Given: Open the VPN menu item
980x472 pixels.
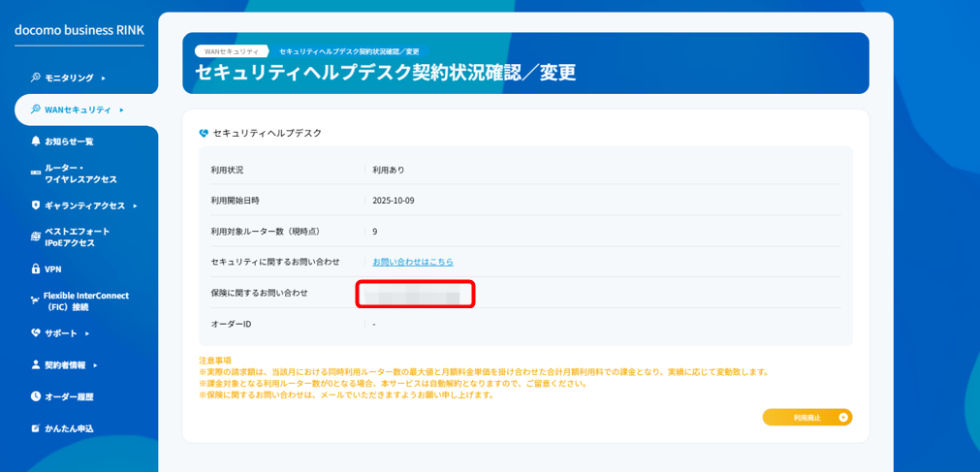Looking at the screenshot, I should pos(53,268).
